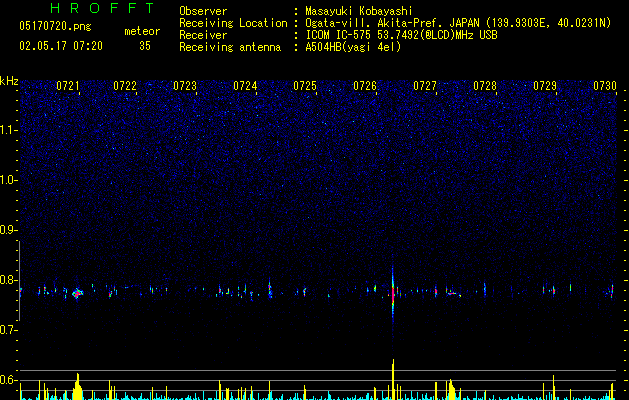Click the 1.1 kHz axis label
629x400 pixels.
tap(9, 130)
